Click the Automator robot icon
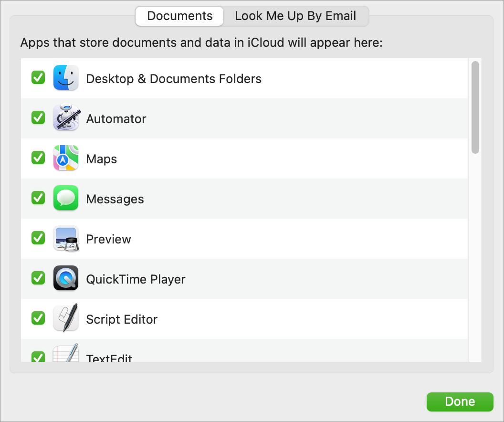Screen dimensions: 504x422 (66, 117)
